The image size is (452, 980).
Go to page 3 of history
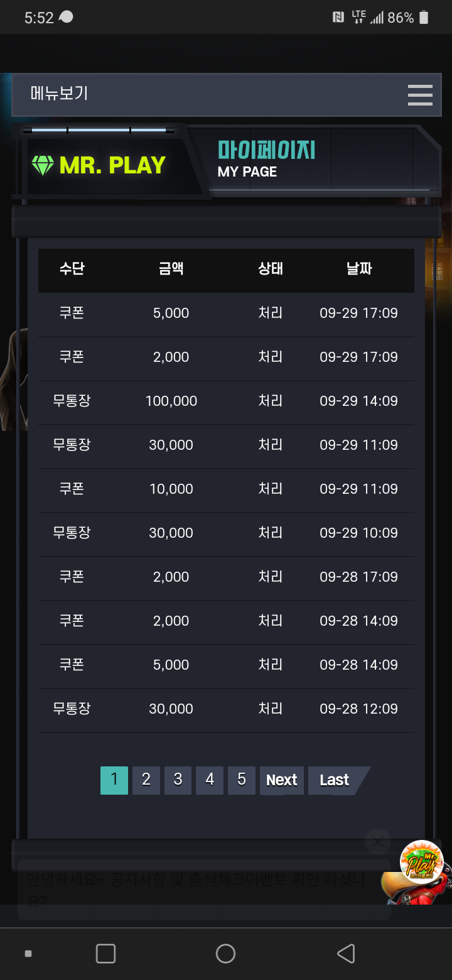[178, 780]
